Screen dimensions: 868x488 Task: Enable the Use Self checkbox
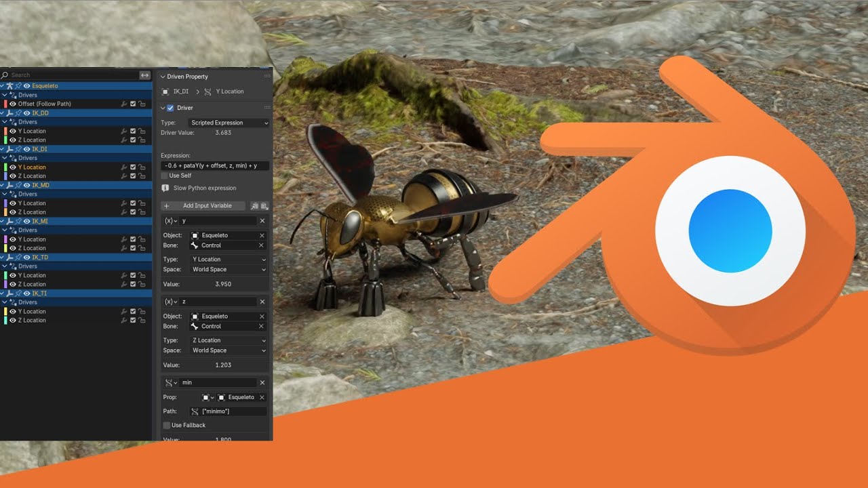pyautogui.click(x=165, y=176)
